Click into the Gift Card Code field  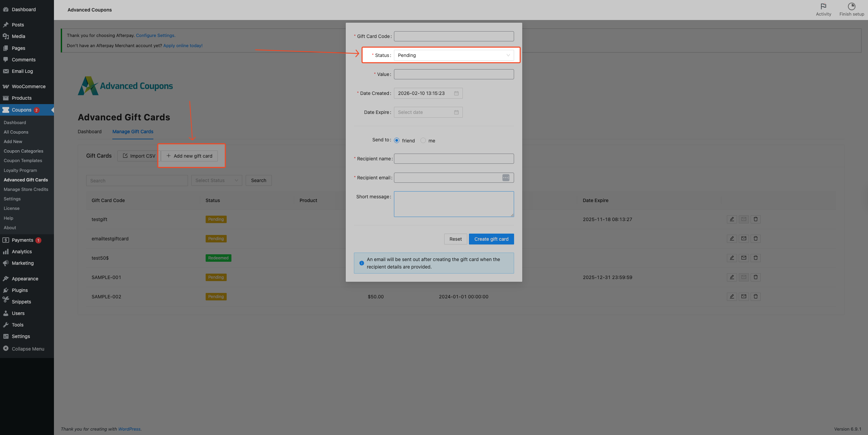coord(453,36)
